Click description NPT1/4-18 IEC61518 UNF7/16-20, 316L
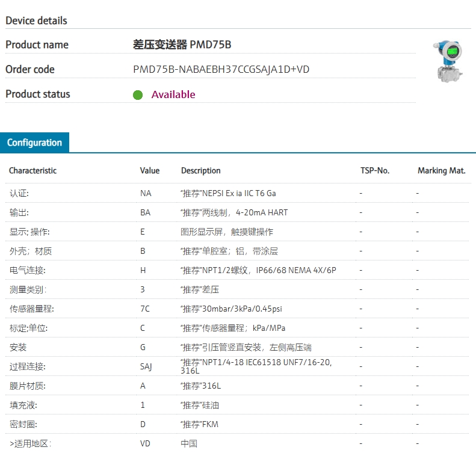The height and width of the screenshot is (459, 476). coord(256,366)
